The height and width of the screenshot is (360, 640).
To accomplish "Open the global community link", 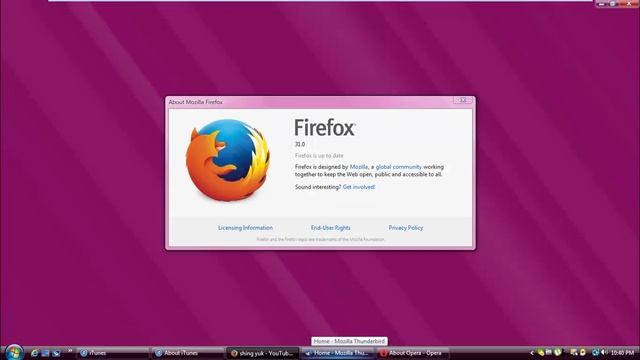I will 398,167.
